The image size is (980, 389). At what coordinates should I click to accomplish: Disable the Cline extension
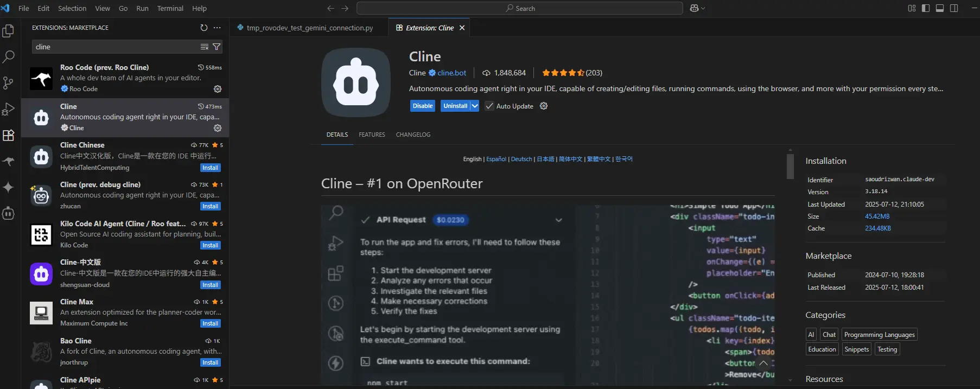click(x=423, y=106)
